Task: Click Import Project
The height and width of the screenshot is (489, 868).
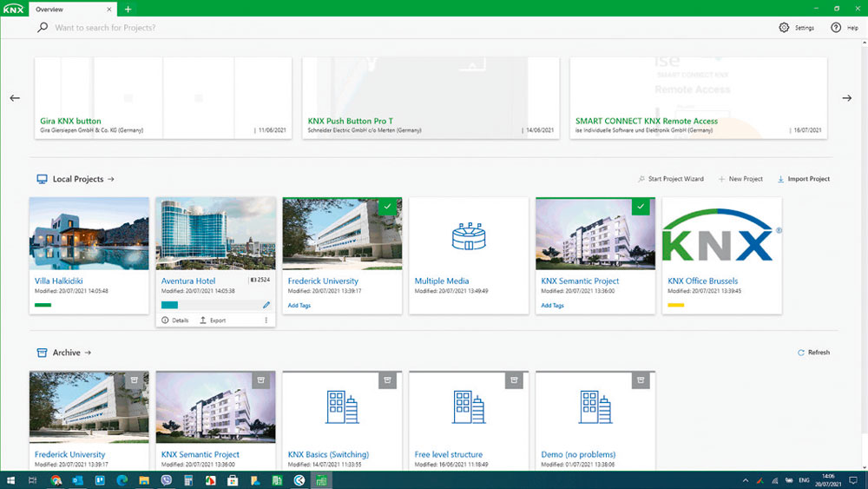Action: click(x=804, y=179)
